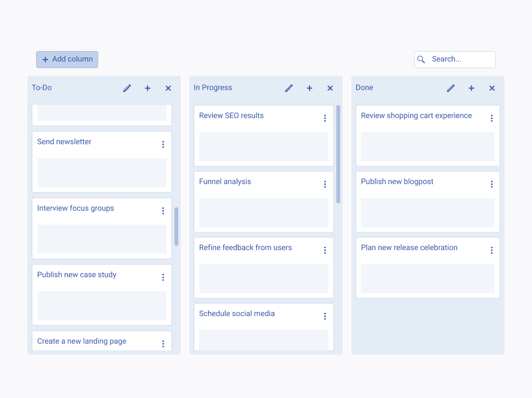This screenshot has height=398, width=532.
Task: Open menu for Publish new blogpost card
Action: [492, 184]
